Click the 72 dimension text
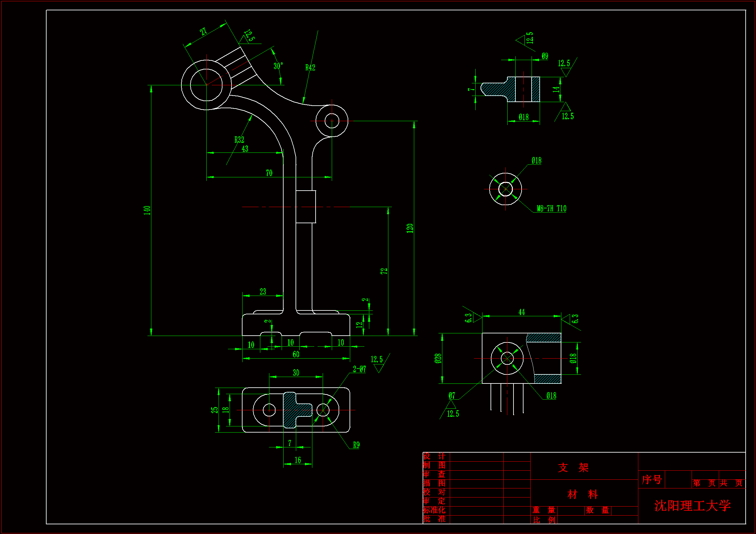The image size is (756, 534). point(383,271)
